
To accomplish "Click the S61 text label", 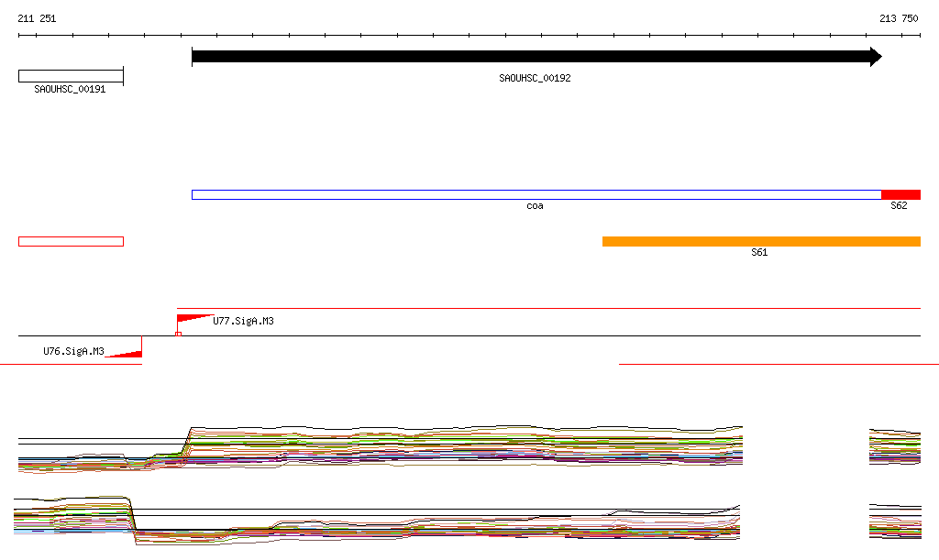I will tap(759, 252).
